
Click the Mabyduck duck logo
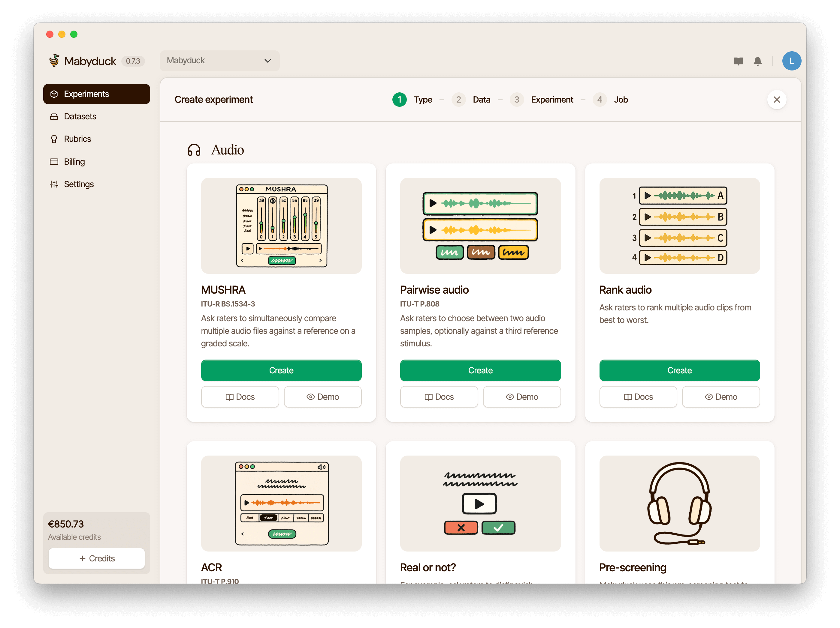(x=54, y=60)
